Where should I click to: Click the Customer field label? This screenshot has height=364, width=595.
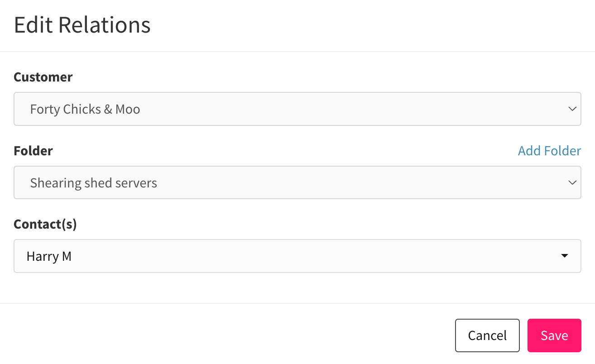pyautogui.click(x=43, y=77)
